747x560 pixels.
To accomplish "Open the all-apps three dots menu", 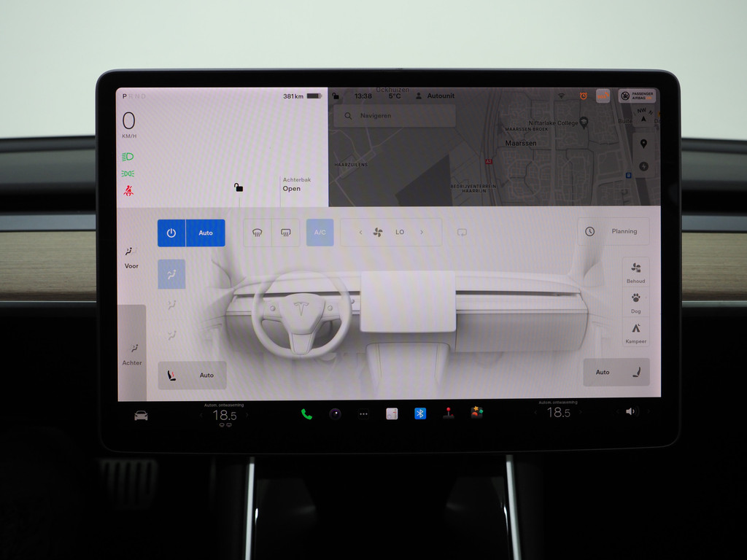I will point(363,414).
